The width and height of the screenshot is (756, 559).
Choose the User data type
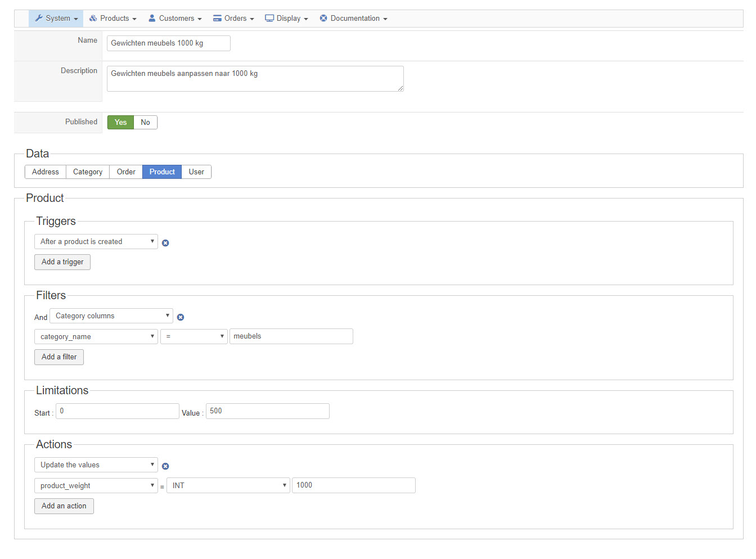[196, 172]
